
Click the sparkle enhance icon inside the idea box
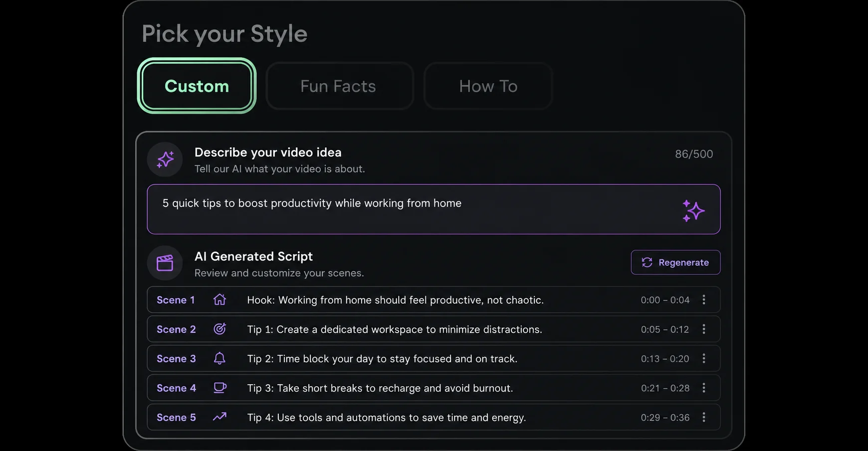(693, 211)
